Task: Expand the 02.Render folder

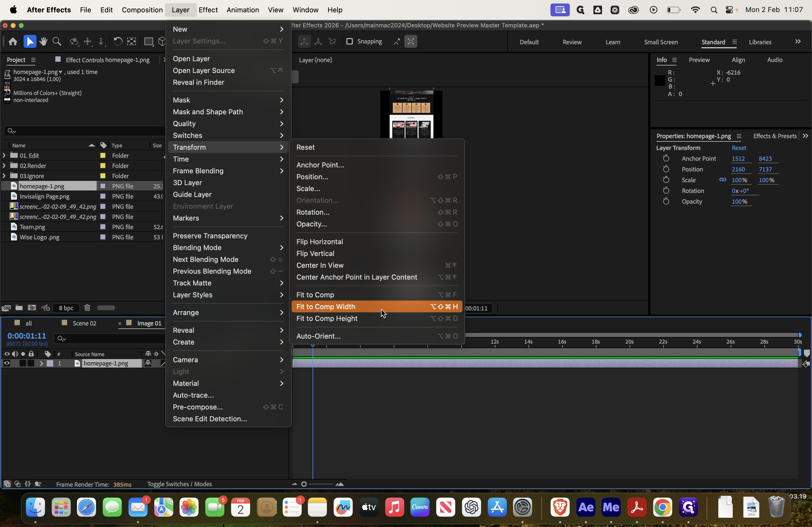Action: coord(4,166)
